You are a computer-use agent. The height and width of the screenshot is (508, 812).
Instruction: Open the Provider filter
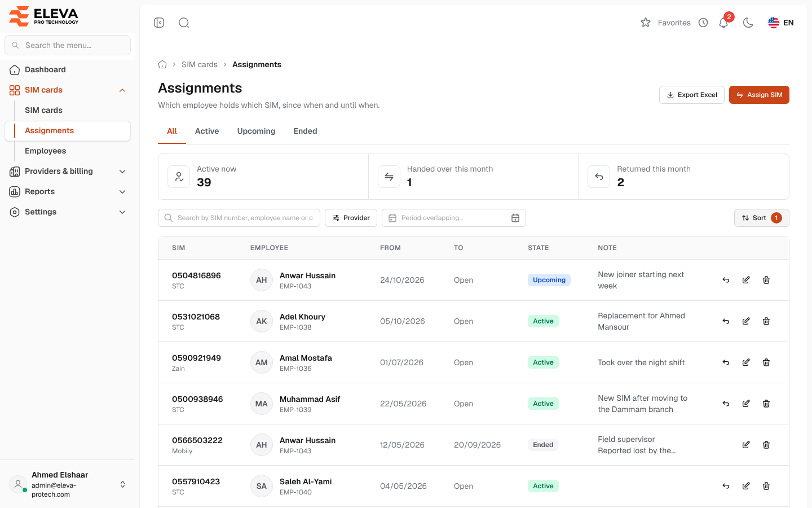[351, 218]
